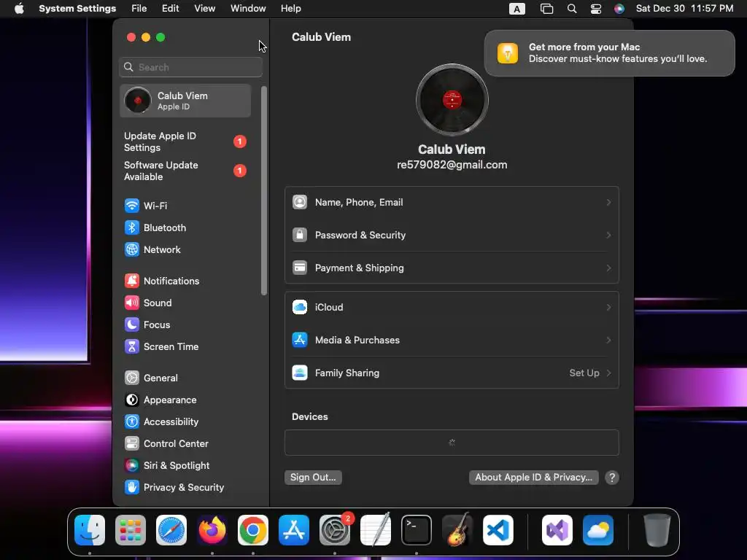
Task: Open Google Chrome from the Dock
Action: click(x=253, y=530)
